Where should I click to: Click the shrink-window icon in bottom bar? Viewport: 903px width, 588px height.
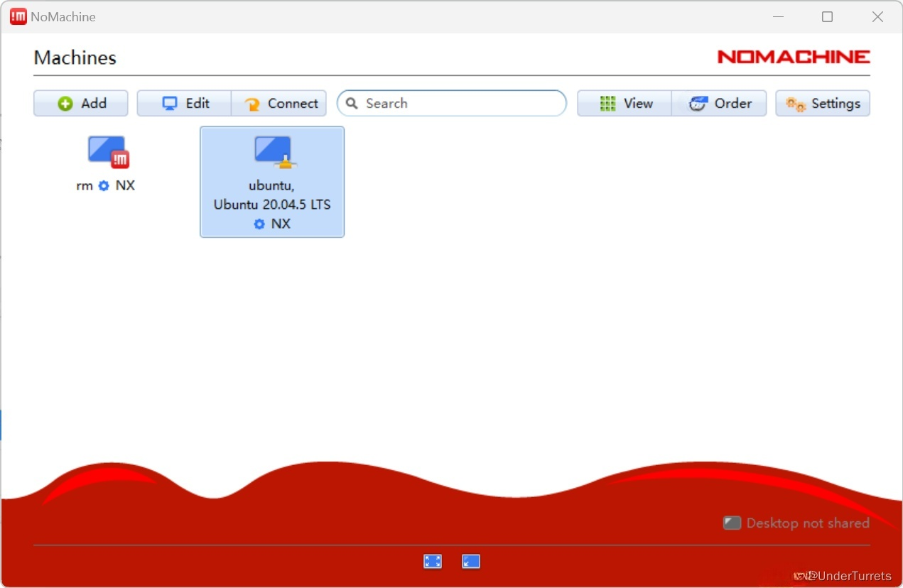(x=471, y=562)
